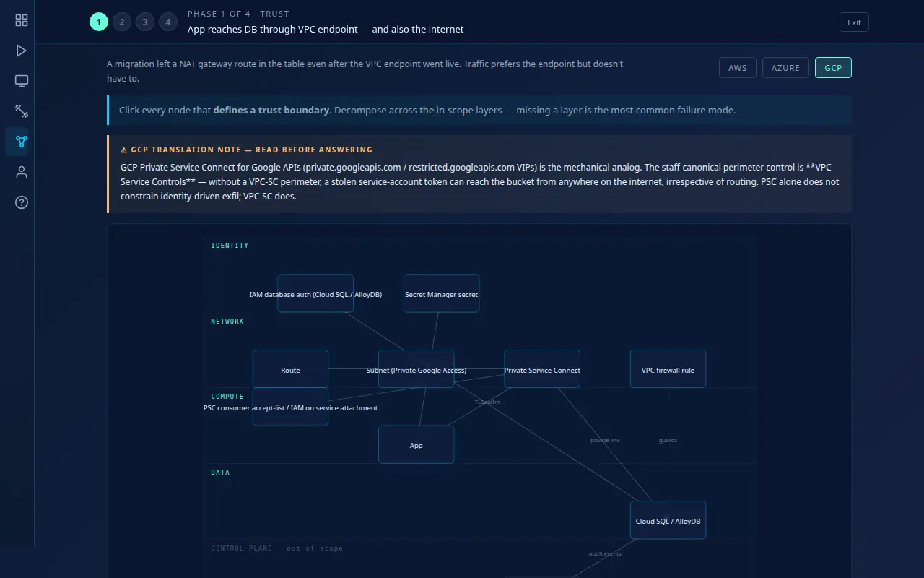The height and width of the screenshot is (578, 924).
Task: Click the CONTROL PLANE out of scope label
Action: 276,548
